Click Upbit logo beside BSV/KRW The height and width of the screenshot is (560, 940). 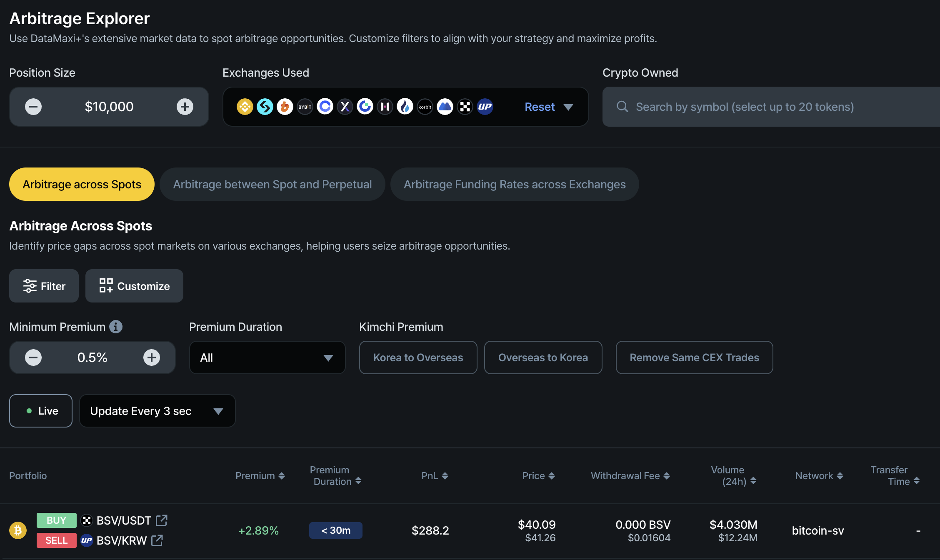(x=87, y=540)
